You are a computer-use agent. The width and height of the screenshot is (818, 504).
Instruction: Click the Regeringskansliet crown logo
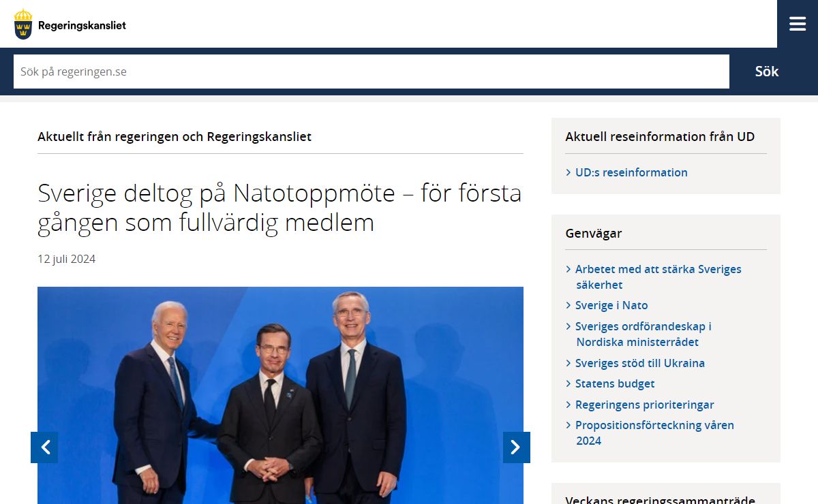[x=23, y=25]
